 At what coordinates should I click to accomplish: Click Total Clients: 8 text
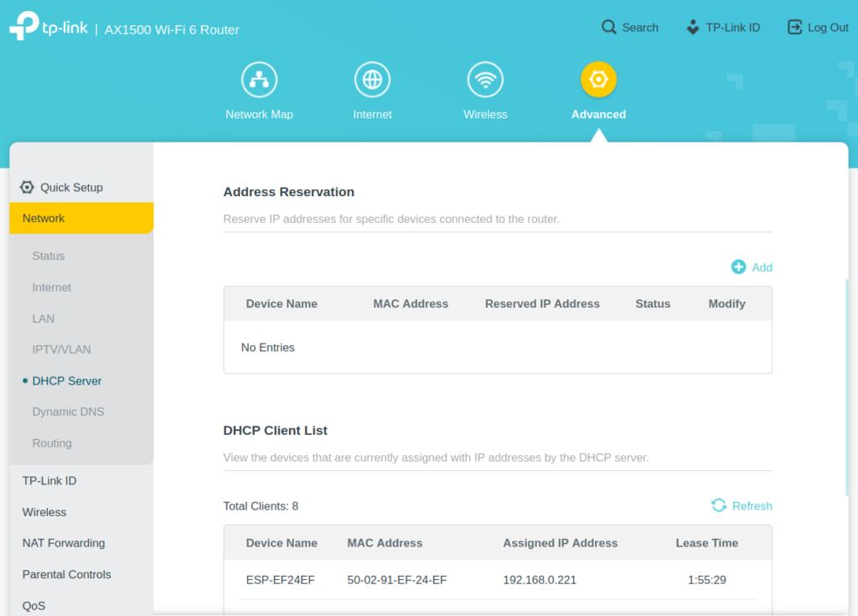(x=261, y=506)
